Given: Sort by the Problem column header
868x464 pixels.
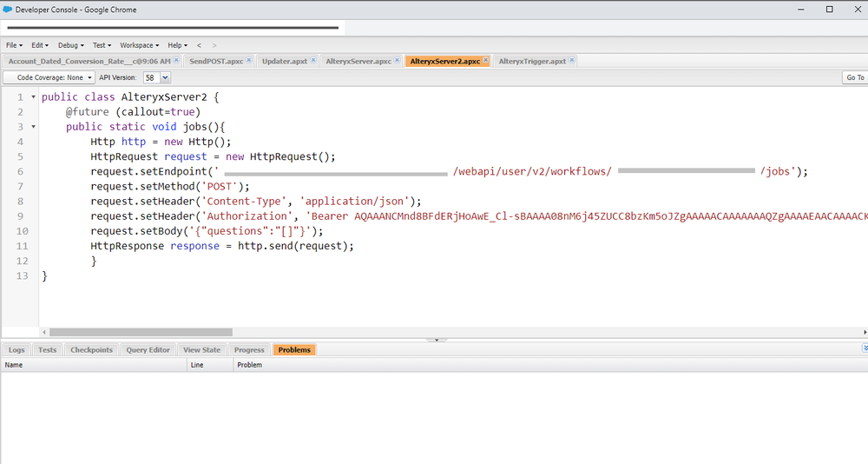Looking at the screenshot, I should click(550, 365).
